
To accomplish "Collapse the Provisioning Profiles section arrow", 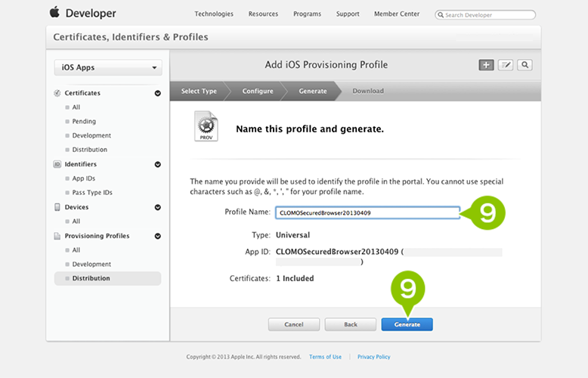I will click(x=157, y=236).
